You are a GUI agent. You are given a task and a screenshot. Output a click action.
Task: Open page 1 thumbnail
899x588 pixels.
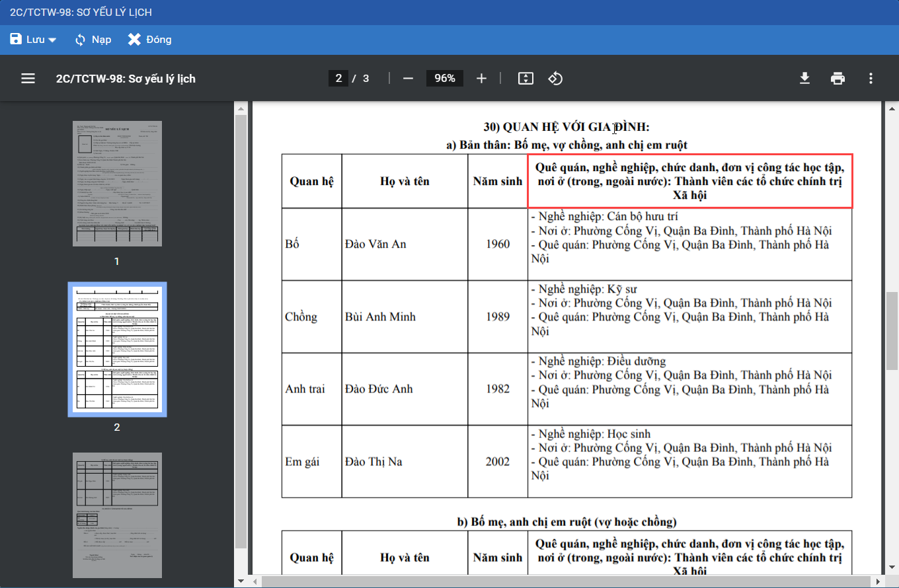tap(117, 184)
